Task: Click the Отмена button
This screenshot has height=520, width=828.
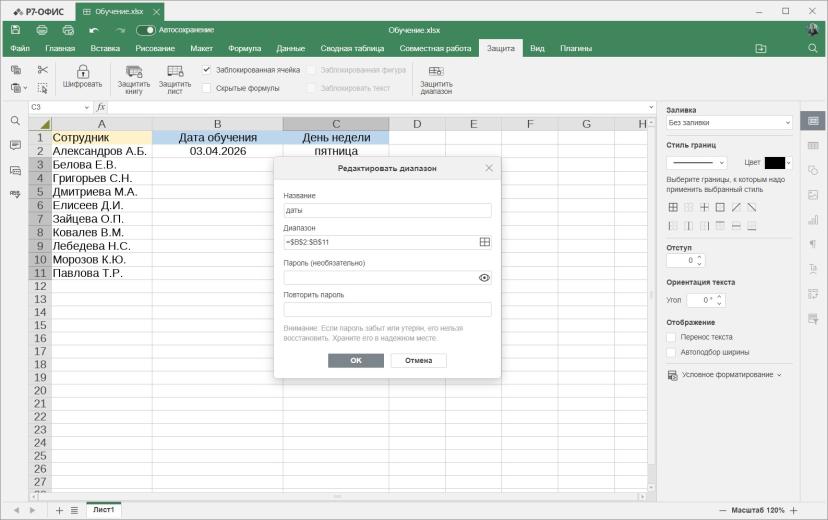Action: tap(418, 361)
